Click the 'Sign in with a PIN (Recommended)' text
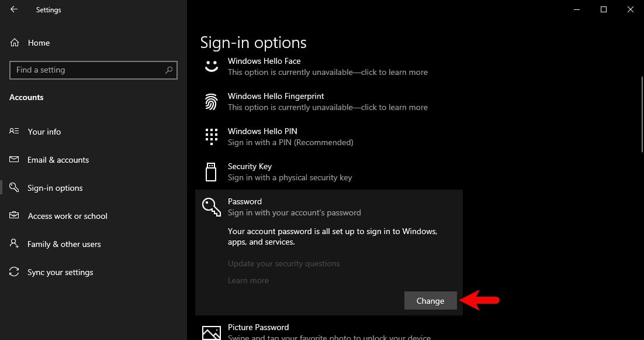 pos(290,142)
